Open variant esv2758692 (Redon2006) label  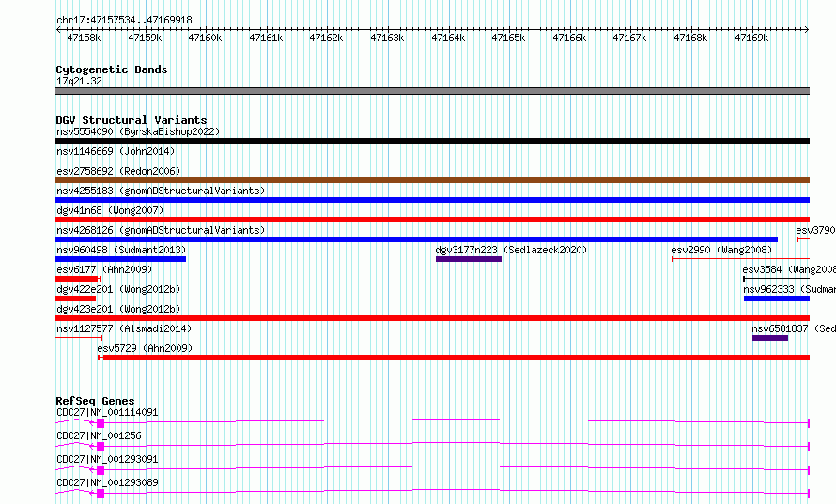(x=118, y=171)
